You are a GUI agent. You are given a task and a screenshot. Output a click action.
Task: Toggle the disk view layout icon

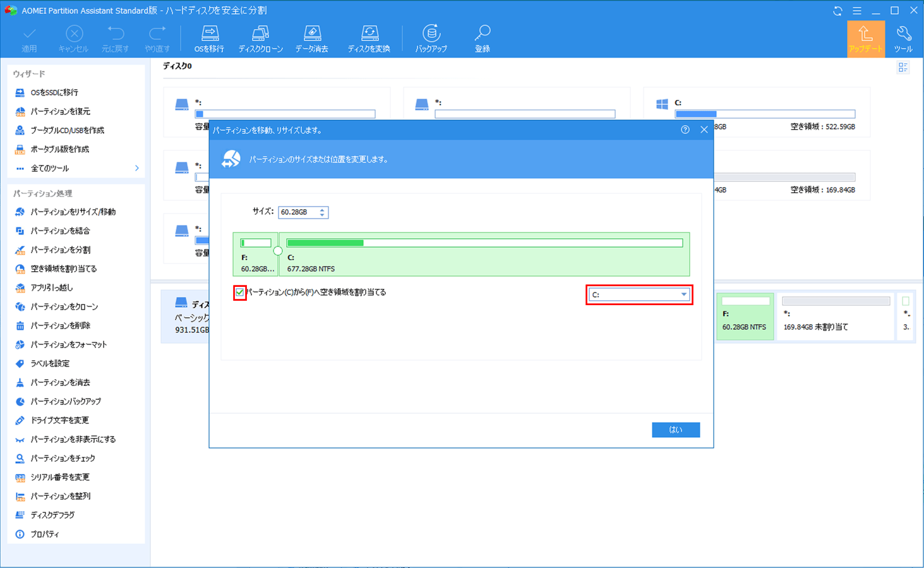[903, 68]
